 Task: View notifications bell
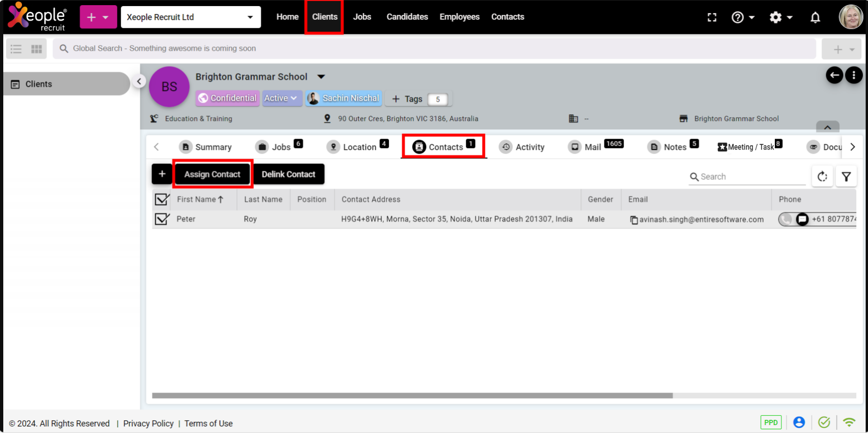point(815,17)
